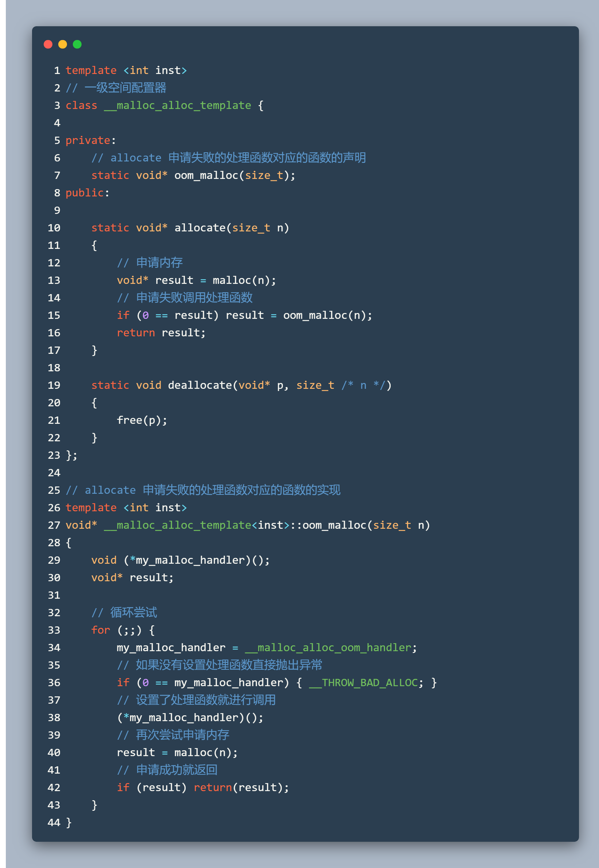Click the red close dot

[x=48, y=44]
